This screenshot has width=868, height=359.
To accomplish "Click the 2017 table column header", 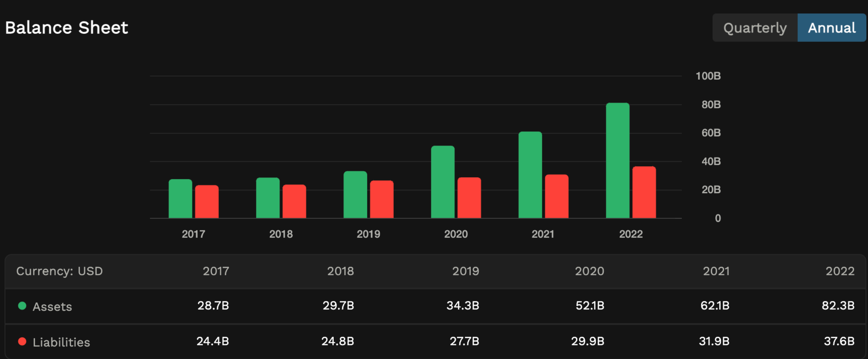I will (216, 271).
